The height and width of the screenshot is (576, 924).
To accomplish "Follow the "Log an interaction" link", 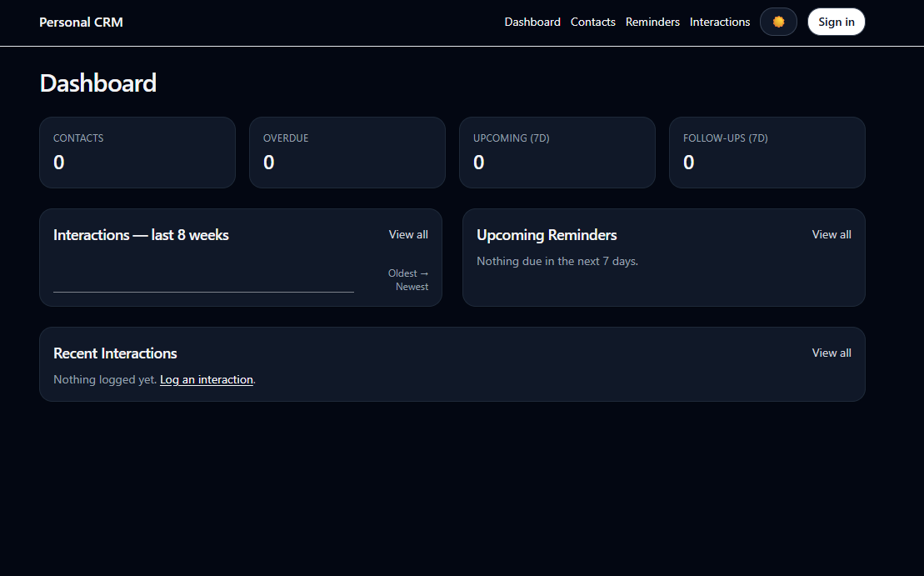I will click(207, 380).
